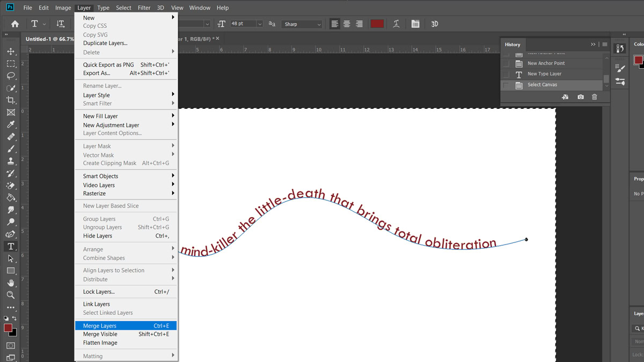
Task: Select the Eyedropper tool
Action: coord(11,124)
